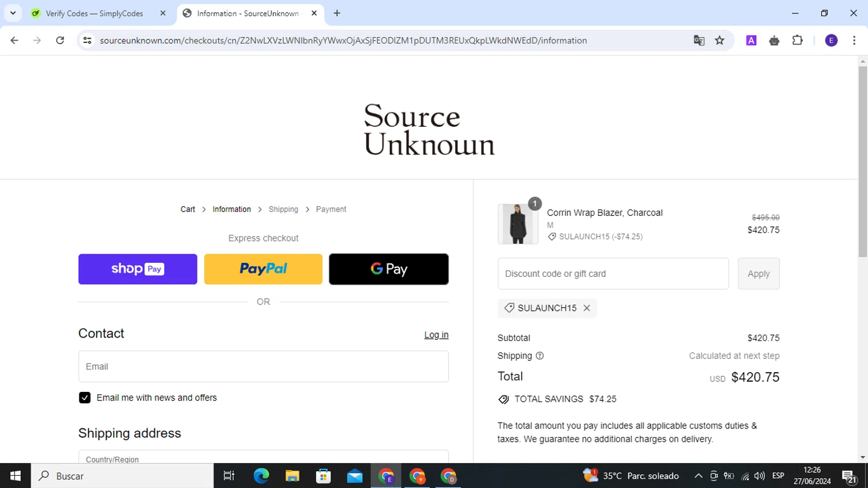868x488 pixels.
Task: Open notification center icon
Action: [849, 476]
